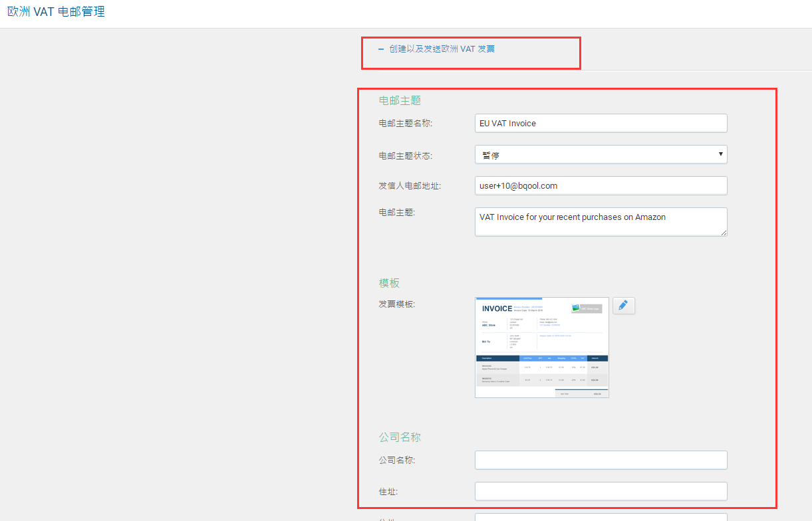Click the partially visible field below 住址
812x521 pixels.
pyautogui.click(x=601, y=517)
